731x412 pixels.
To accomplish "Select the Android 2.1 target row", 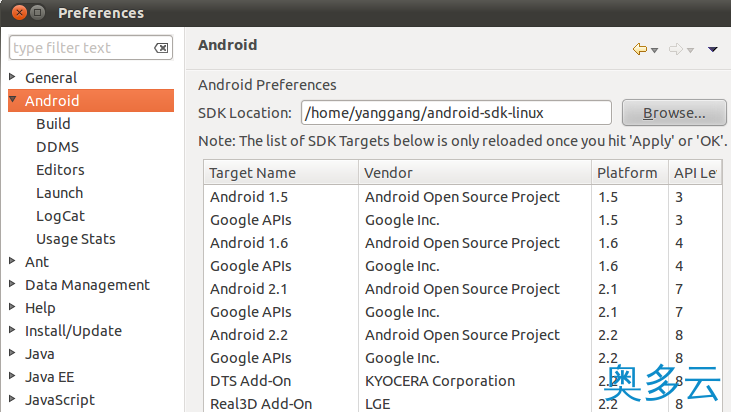I will click(x=463, y=288).
